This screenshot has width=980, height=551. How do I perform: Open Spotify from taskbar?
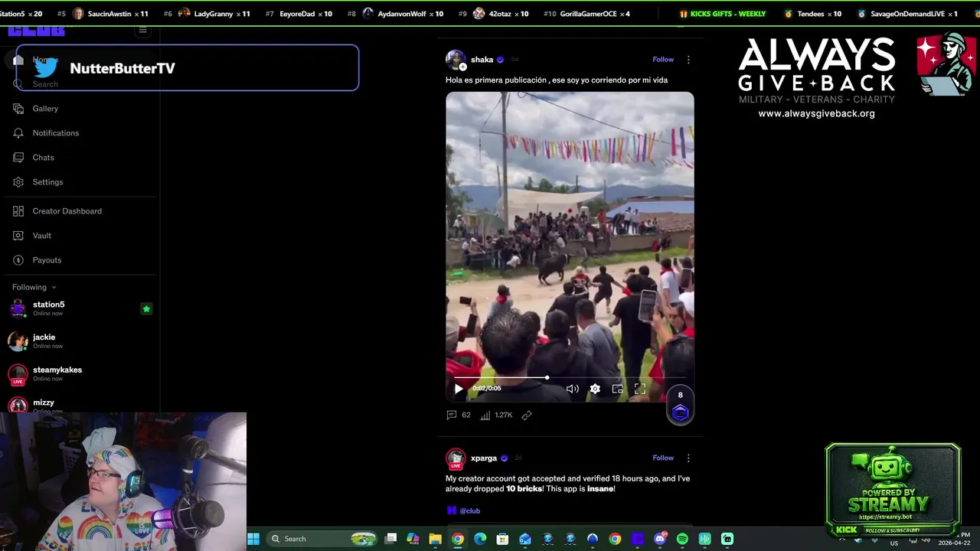point(682,539)
